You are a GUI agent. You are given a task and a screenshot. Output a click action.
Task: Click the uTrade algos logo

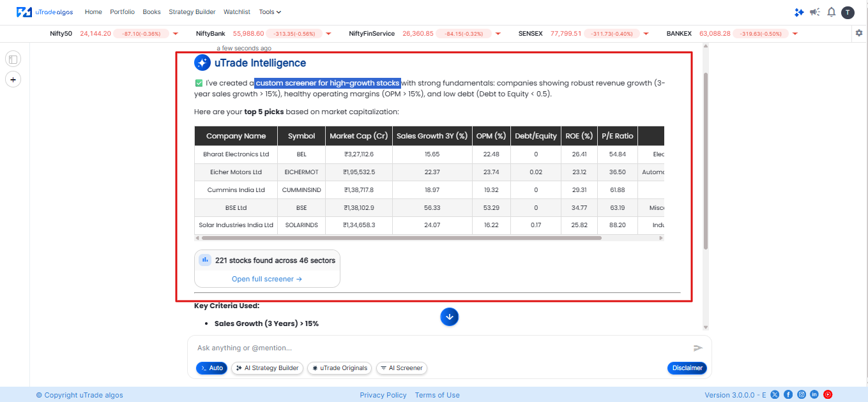tap(45, 12)
